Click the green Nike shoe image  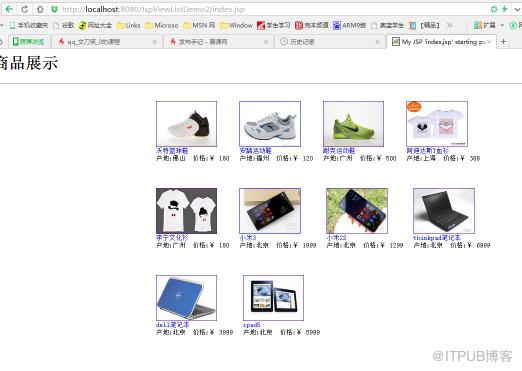click(x=353, y=124)
